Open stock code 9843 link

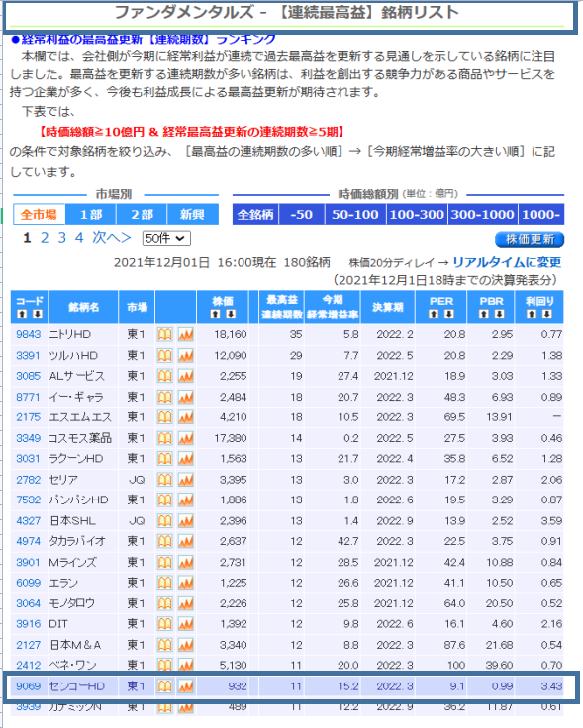click(x=29, y=334)
